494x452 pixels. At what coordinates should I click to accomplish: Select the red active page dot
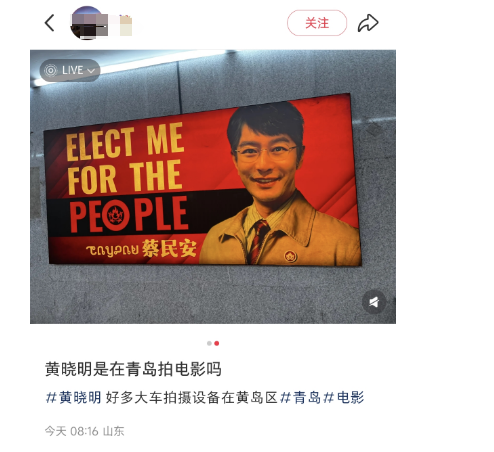click(x=217, y=343)
